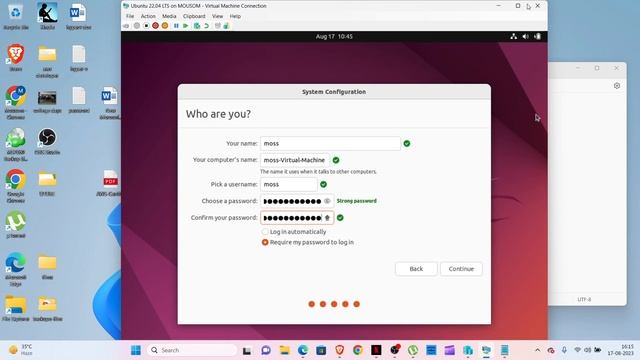Click the computer's name field
This screenshot has width=640, height=360.
[x=295, y=160]
